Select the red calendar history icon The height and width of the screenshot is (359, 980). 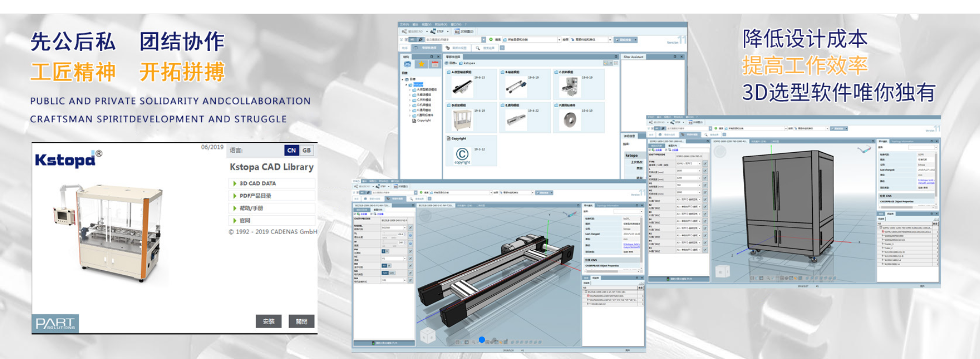coord(435,64)
